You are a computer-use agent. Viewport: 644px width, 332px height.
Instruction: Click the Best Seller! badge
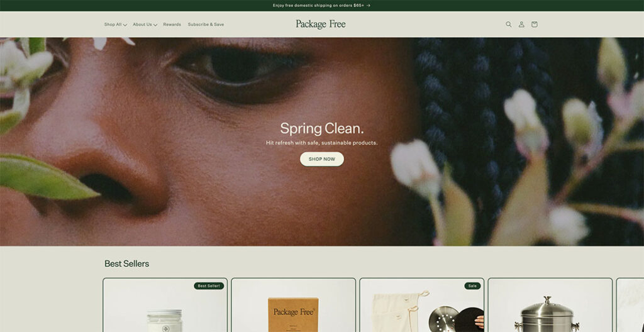click(x=209, y=285)
